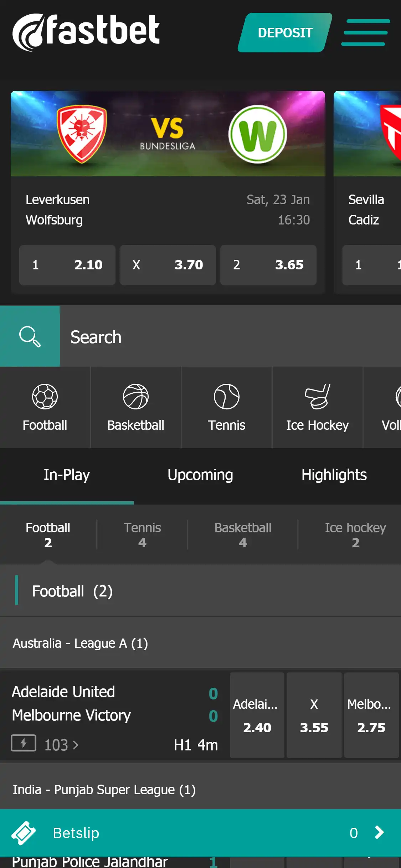Tap the search magnifier icon

tap(30, 336)
